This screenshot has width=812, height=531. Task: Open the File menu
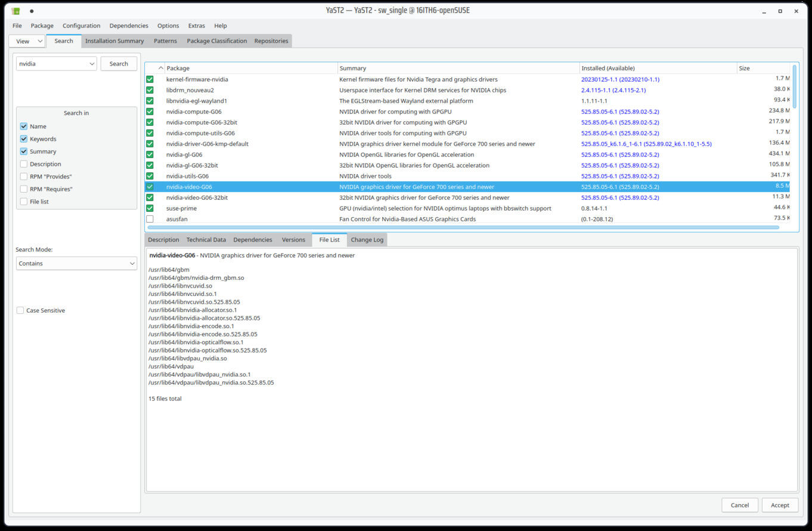pyautogui.click(x=17, y=26)
